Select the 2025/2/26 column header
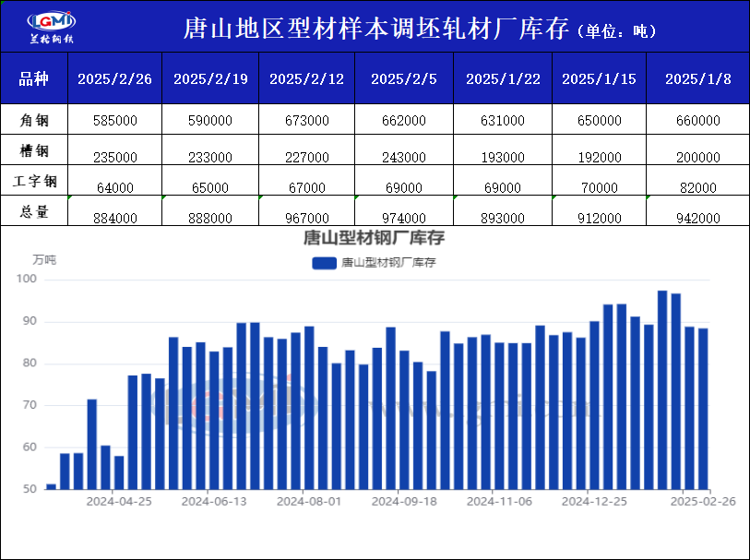The image size is (750, 560). 114,79
